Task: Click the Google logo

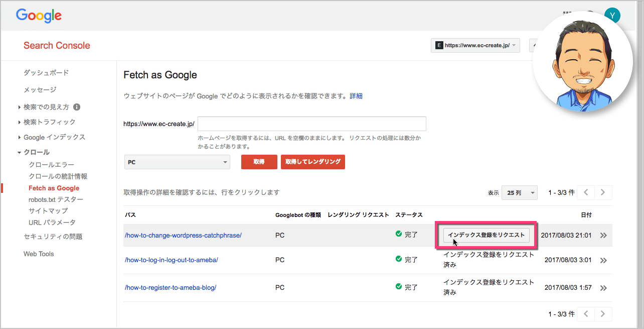Action: [39, 16]
